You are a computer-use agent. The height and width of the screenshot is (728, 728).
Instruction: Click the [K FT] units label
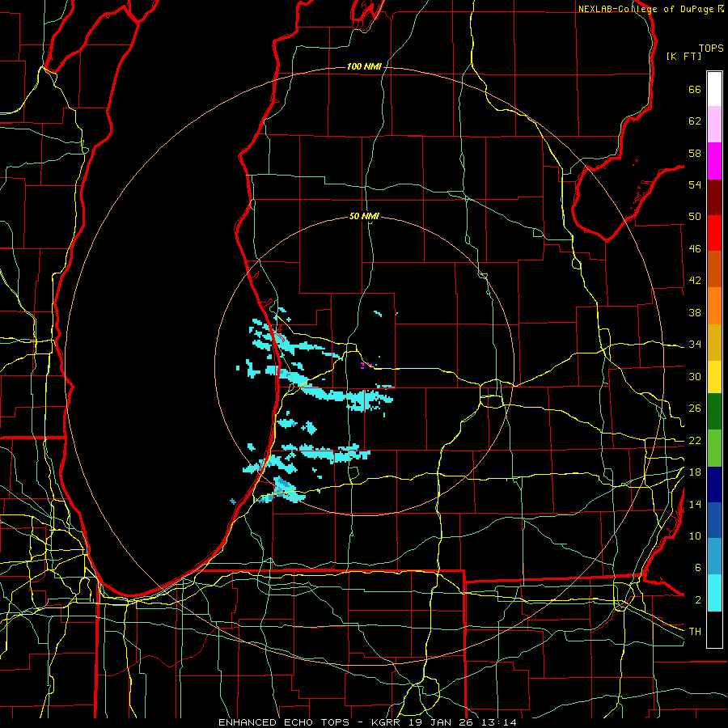coord(684,56)
